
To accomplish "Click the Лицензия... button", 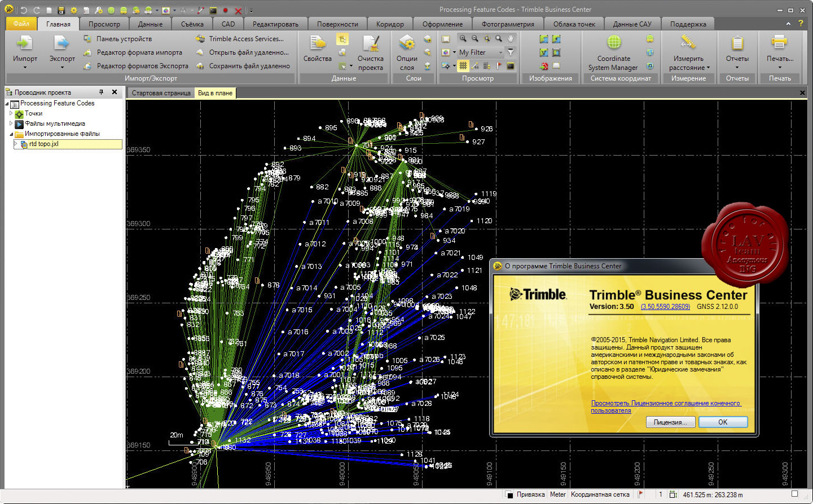I will pyautogui.click(x=670, y=422).
